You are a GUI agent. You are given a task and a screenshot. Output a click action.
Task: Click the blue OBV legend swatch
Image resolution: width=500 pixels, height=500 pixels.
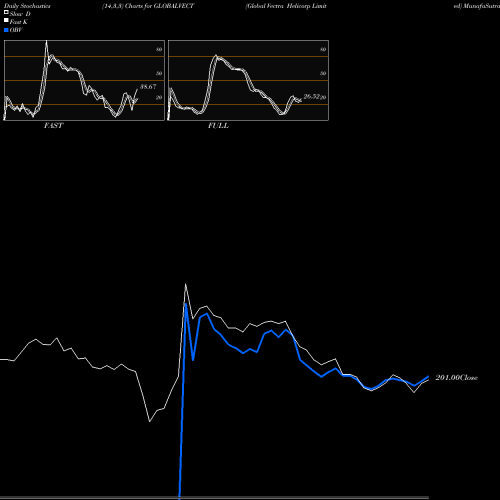6,30
